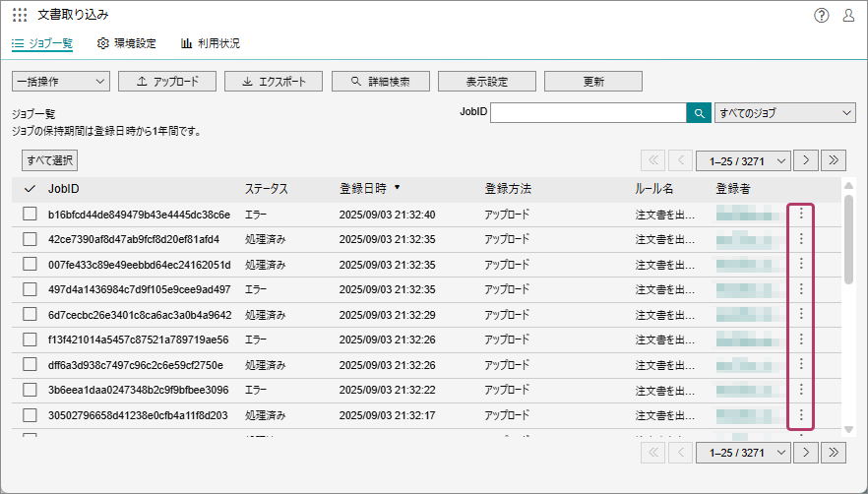Jump to last page in top pagination
Image resolution: width=868 pixels, height=494 pixels.
click(835, 160)
